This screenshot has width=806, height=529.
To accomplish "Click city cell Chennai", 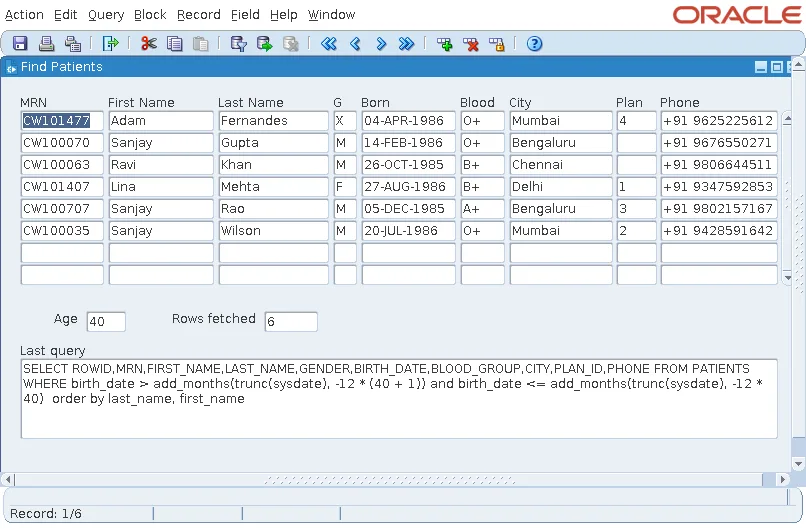I will (x=561, y=165).
